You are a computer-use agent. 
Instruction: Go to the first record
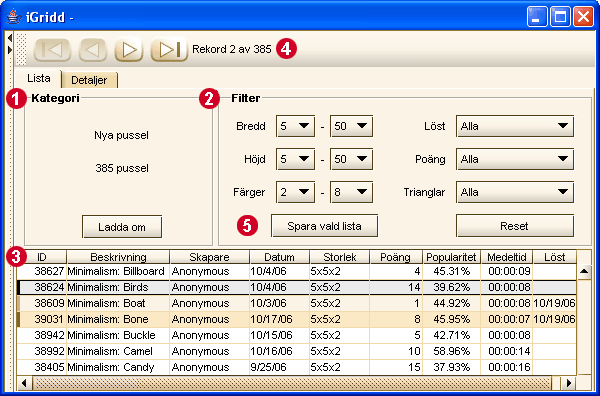tap(52, 50)
